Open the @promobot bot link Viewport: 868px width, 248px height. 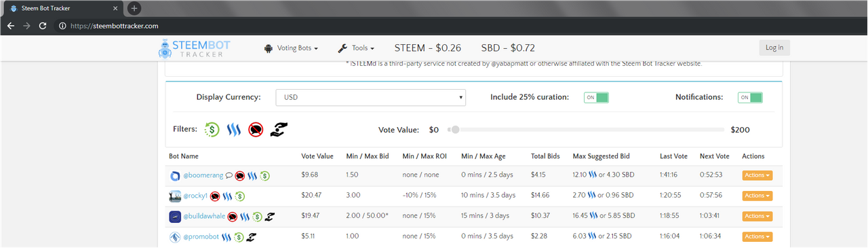tap(201, 237)
